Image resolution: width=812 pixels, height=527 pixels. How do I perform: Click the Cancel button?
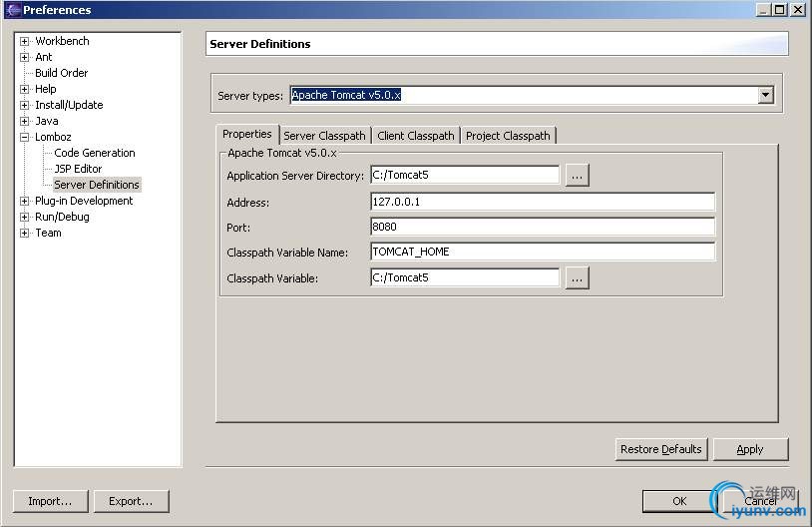[760, 501]
